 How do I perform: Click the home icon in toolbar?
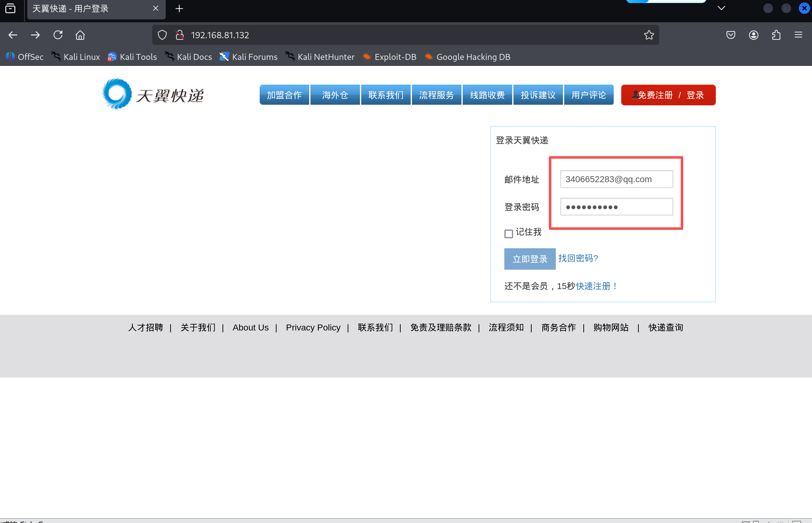tap(80, 34)
